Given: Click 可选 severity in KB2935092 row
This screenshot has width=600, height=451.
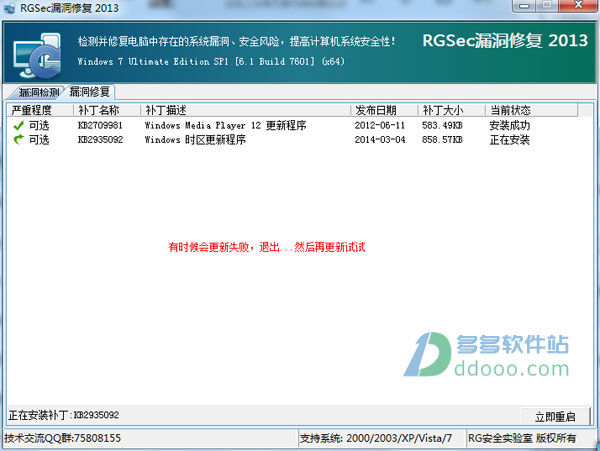Looking at the screenshot, I should point(39,140).
